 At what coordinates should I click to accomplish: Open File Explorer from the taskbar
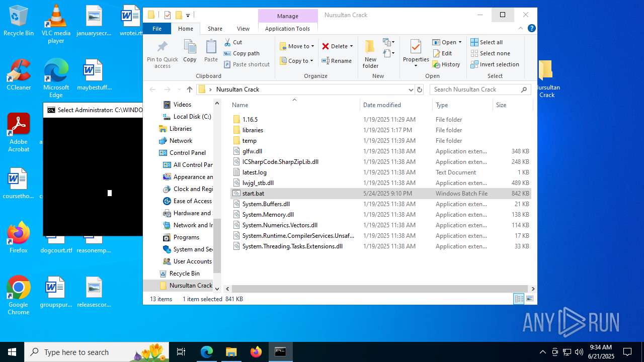click(x=231, y=352)
